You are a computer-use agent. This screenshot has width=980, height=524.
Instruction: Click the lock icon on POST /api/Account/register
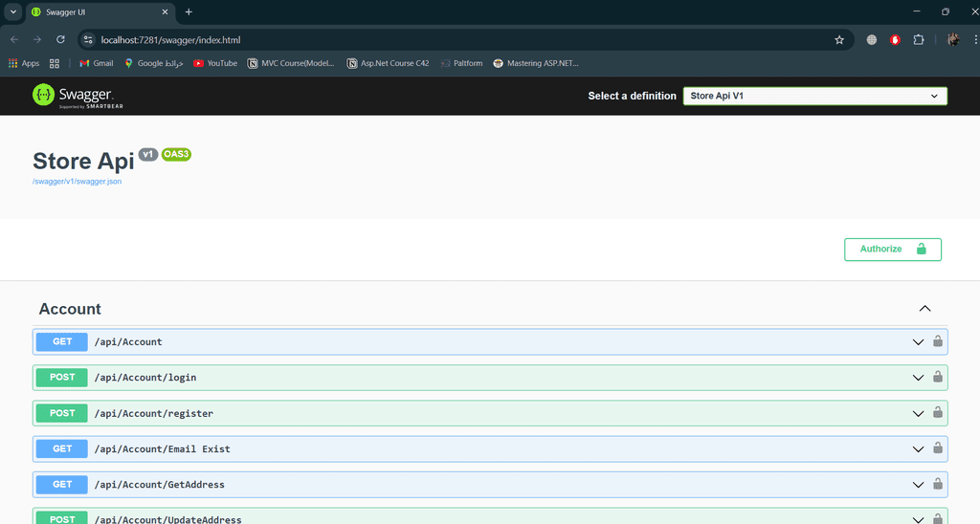(938, 413)
